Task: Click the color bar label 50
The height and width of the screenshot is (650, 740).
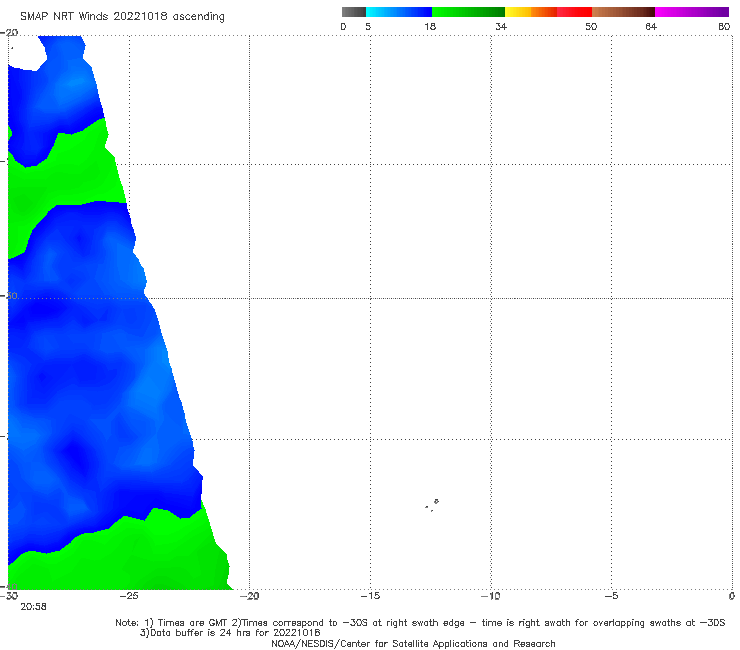Action: click(591, 27)
